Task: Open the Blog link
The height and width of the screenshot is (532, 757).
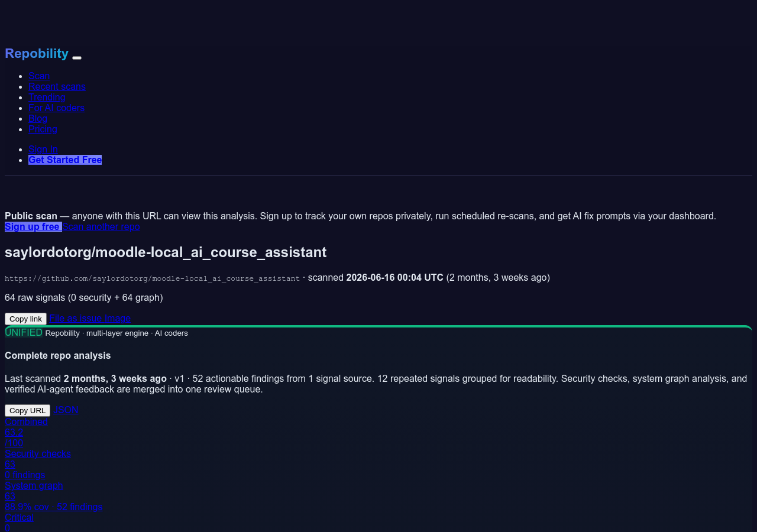Action: point(38,118)
